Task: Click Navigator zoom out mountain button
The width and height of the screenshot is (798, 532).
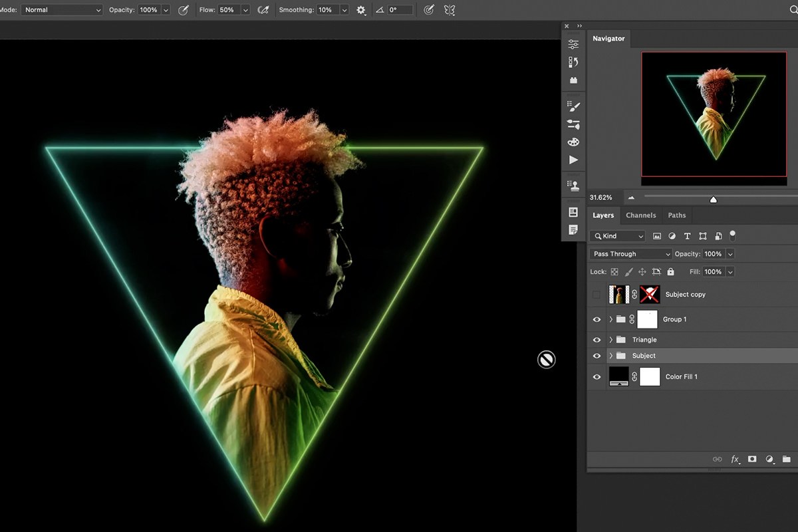Action: tap(631, 198)
